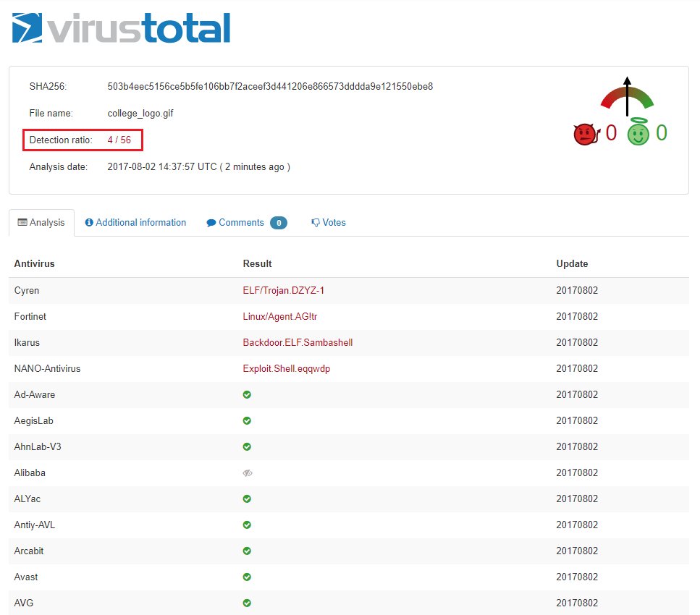Image resolution: width=700 pixels, height=615 pixels.
Task: Click the Avast clean checkmark icon
Action: [x=247, y=577]
